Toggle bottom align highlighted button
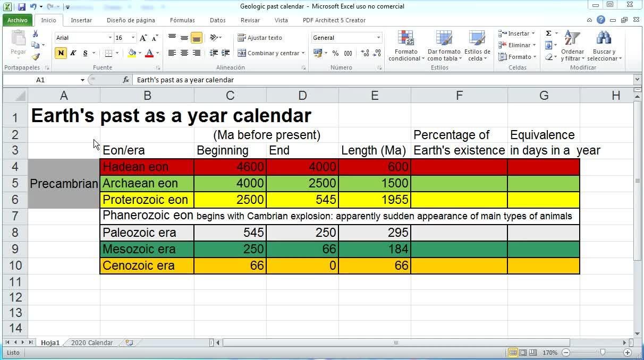Screen dimensions: 644x360 (197, 38)
